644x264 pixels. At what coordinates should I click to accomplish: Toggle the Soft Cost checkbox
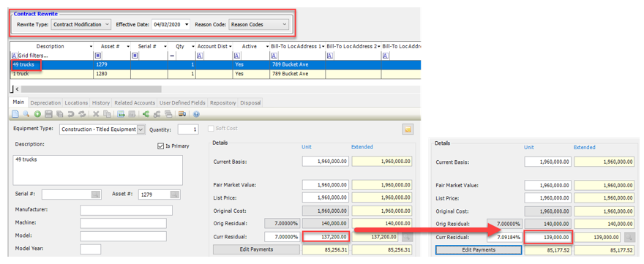(211, 129)
